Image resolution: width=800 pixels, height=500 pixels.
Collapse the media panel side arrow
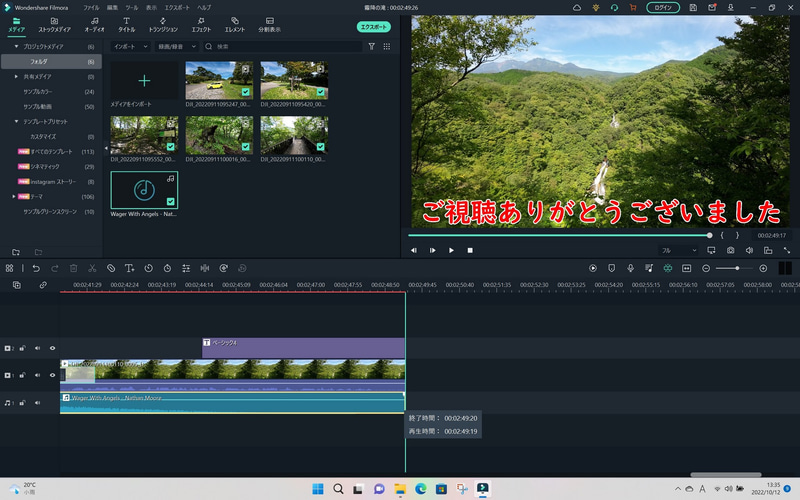tap(106, 148)
